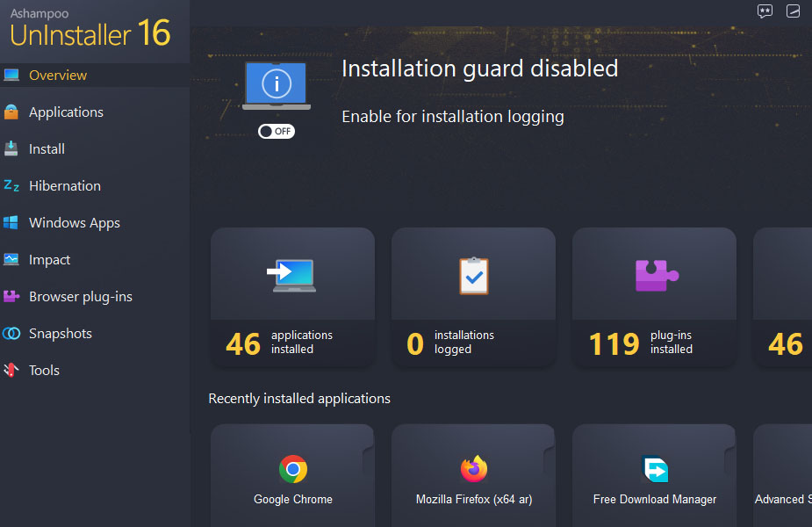The width and height of the screenshot is (812, 527).
Task: Click the Hibernation Zz icon
Action: 11,185
